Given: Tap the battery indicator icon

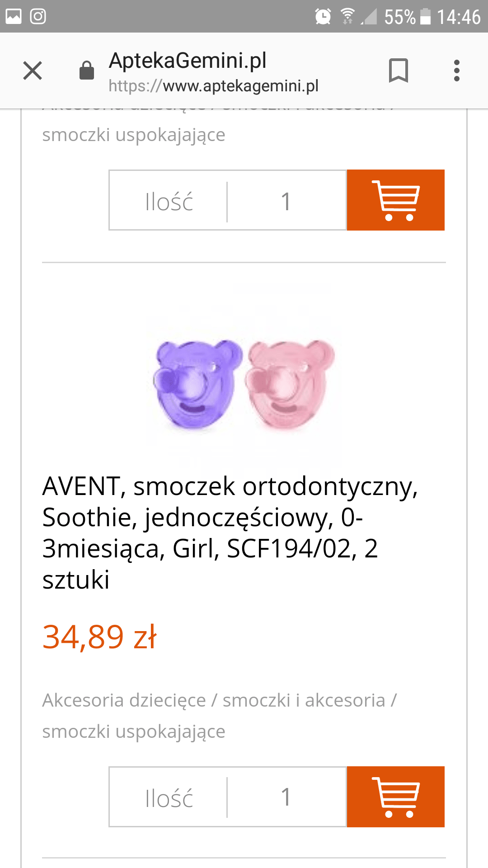Looking at the screenshot, I should click(425, 17).
